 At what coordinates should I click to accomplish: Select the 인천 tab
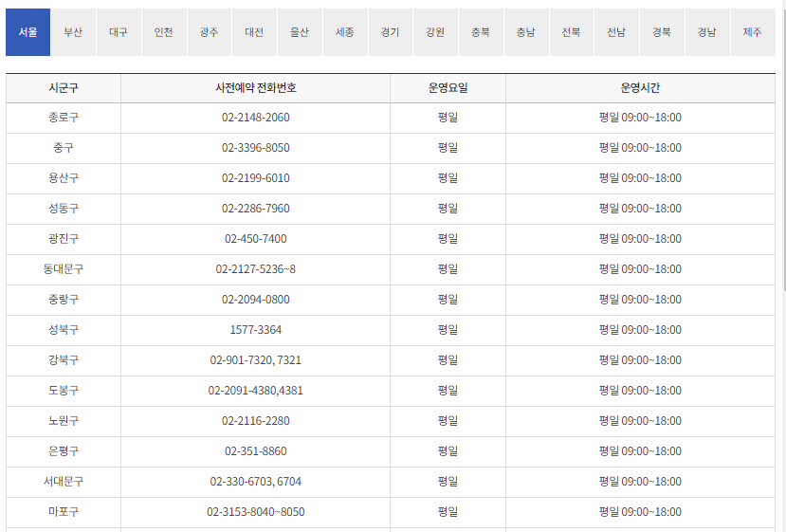click(164, 32)
